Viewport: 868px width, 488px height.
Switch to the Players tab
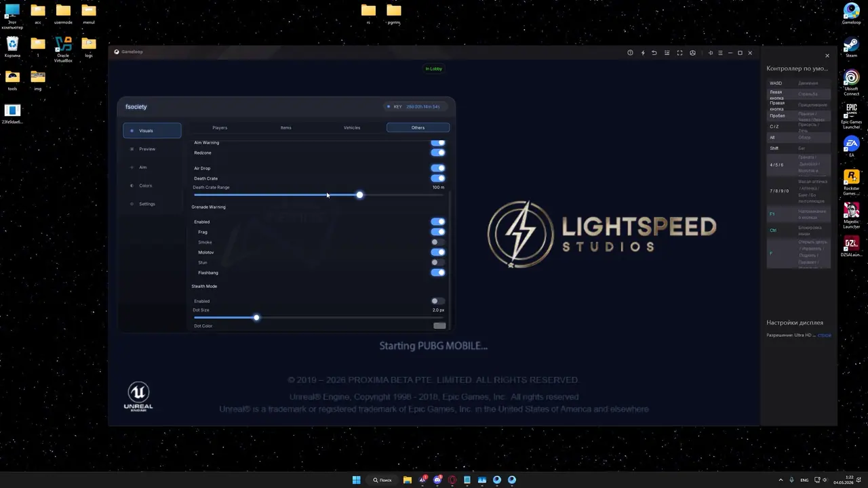[x=220, y=127]
